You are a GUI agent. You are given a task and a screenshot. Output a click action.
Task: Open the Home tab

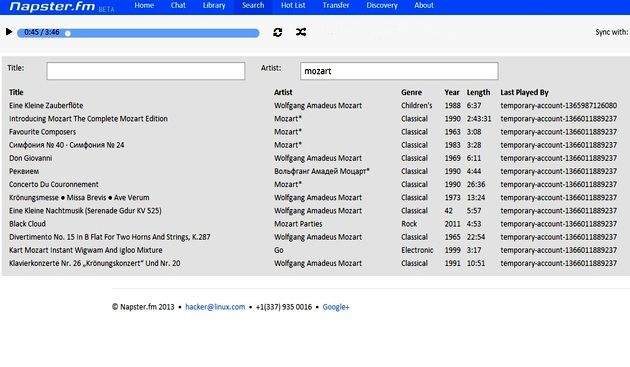click(144, 6)
